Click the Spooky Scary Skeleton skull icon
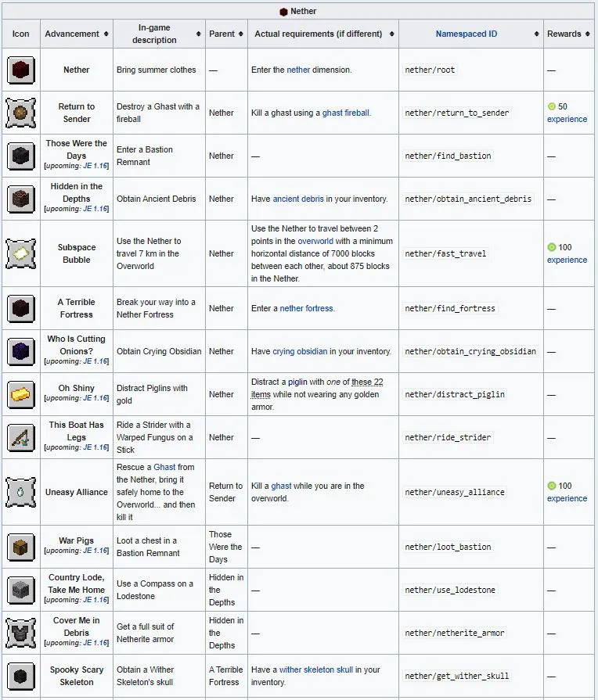 20,676
